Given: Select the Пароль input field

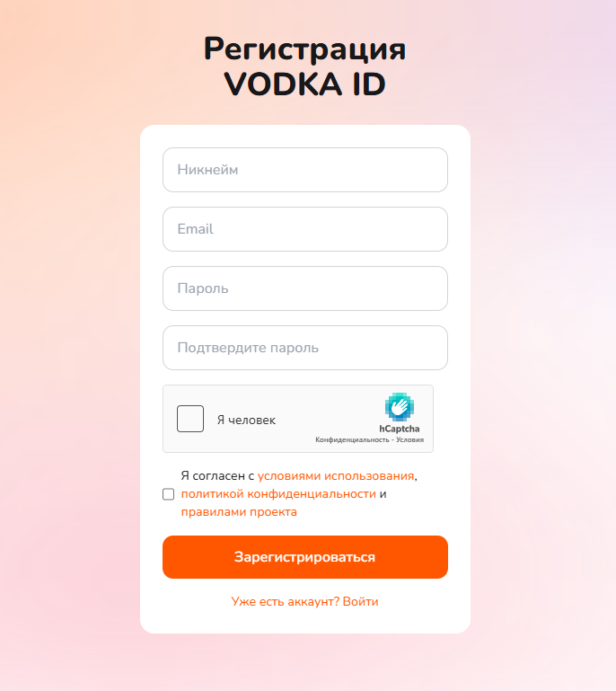Looking at the screenshot, I should pos(304,288).
